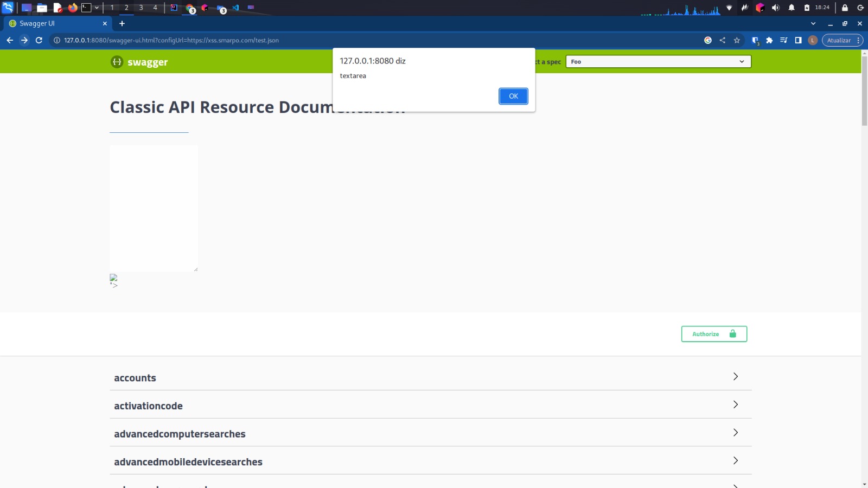868x488 pixels.
Task: Bookmark this page with the star
Action: click(x=737, y=40)
